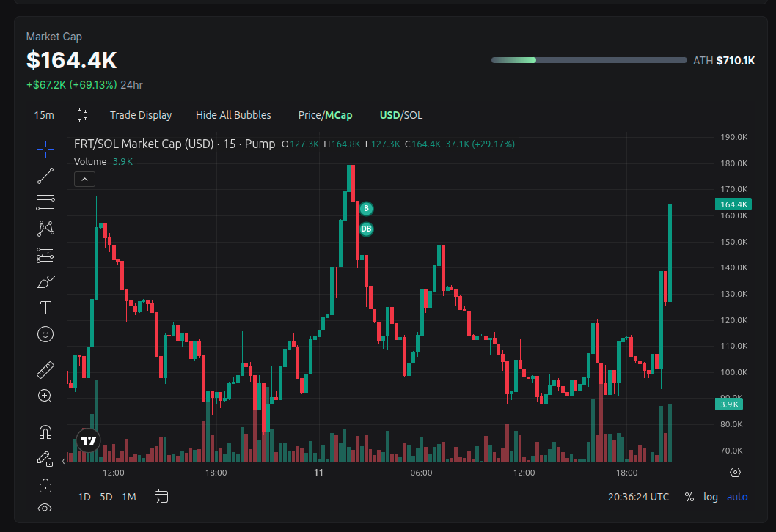Open the 15m timeframe selector
Viewport: 776px width, 532px height.
coord(44,115)
